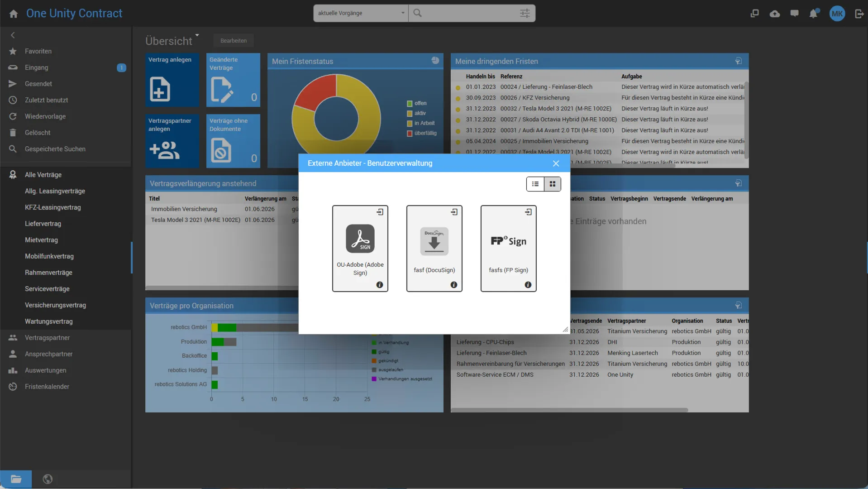Open Gelöscht in the sidebar
The image size is (868, 489).
coord(66,133)
